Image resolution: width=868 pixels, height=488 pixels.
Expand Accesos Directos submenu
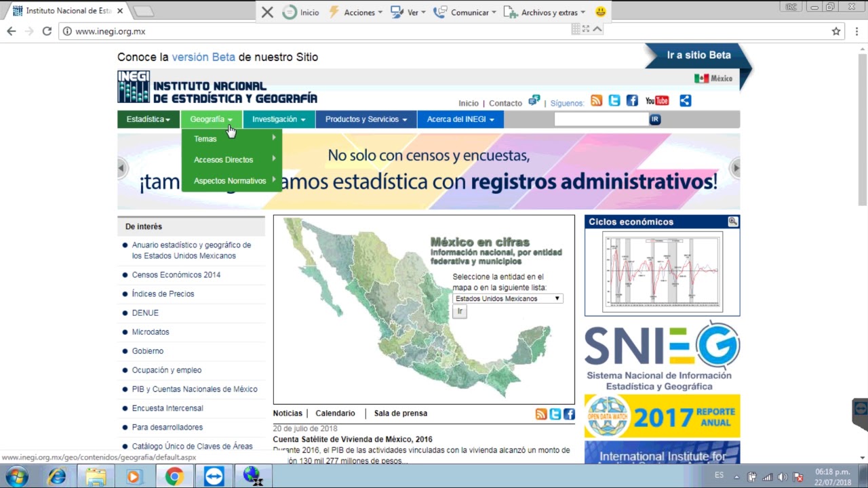click(x=231, y=160)
